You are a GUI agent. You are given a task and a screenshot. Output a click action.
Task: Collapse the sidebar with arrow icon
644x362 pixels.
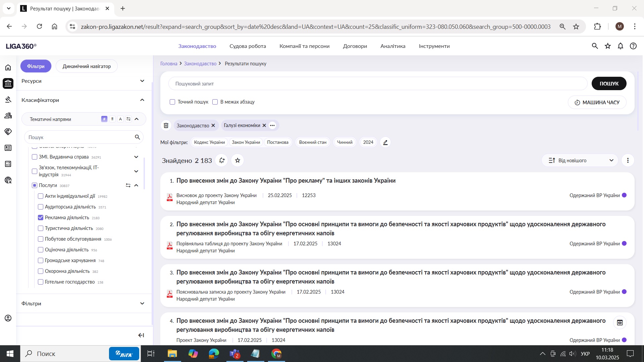[x=141, y=335]
